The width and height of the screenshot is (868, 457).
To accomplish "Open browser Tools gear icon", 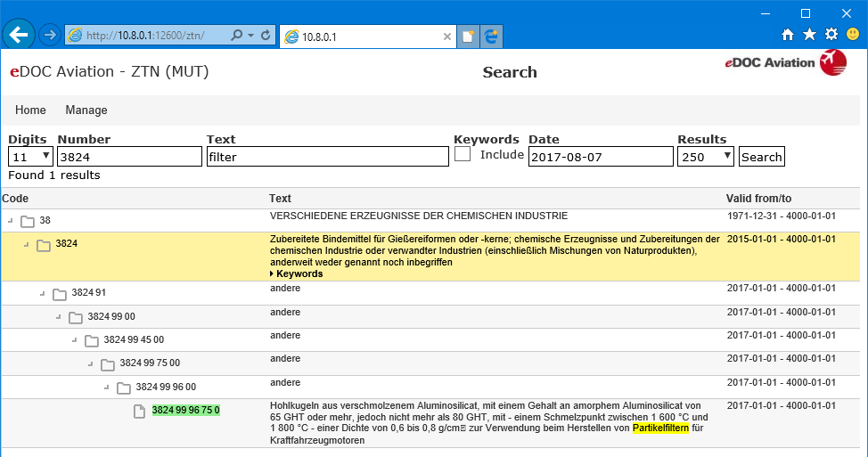I will [x=831, y=35].
